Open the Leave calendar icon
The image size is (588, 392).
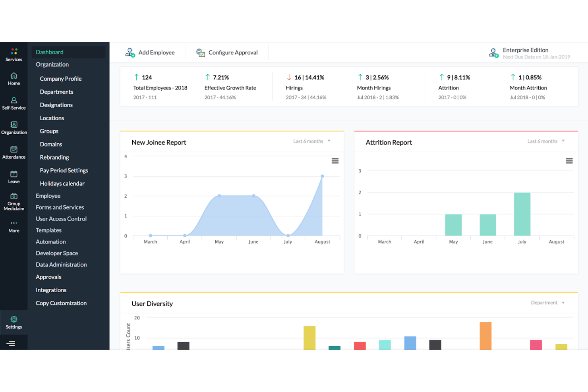[14, 174]
